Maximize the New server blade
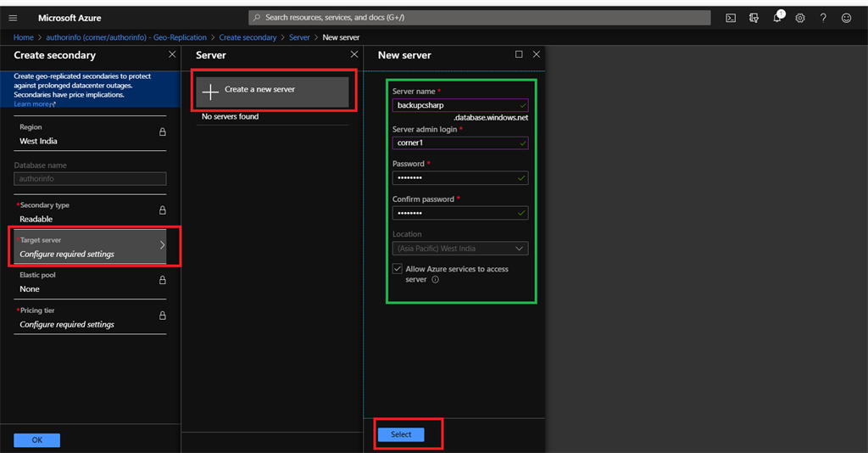Screen dimensions: 868x453 pyautogui.click(x=519, y=54)
